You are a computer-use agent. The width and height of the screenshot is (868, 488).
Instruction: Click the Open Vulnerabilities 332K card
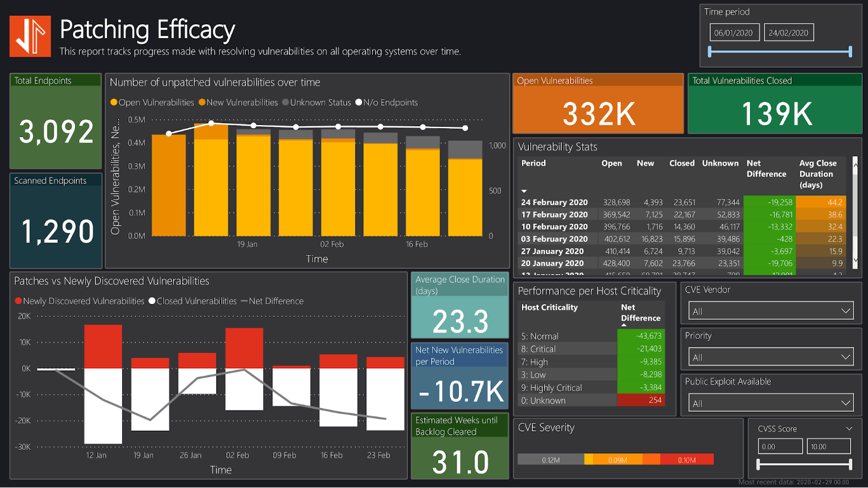(x=597, y=103)
